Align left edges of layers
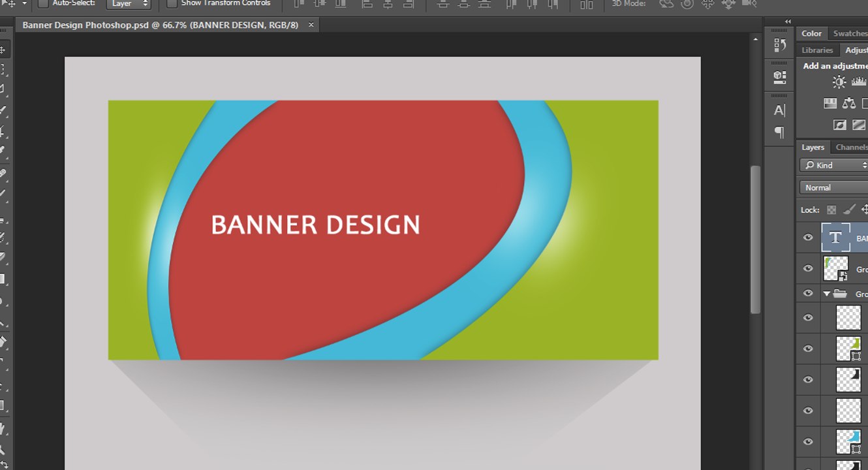Viewport: 868px width, 470px height. [x=367, y=4]
